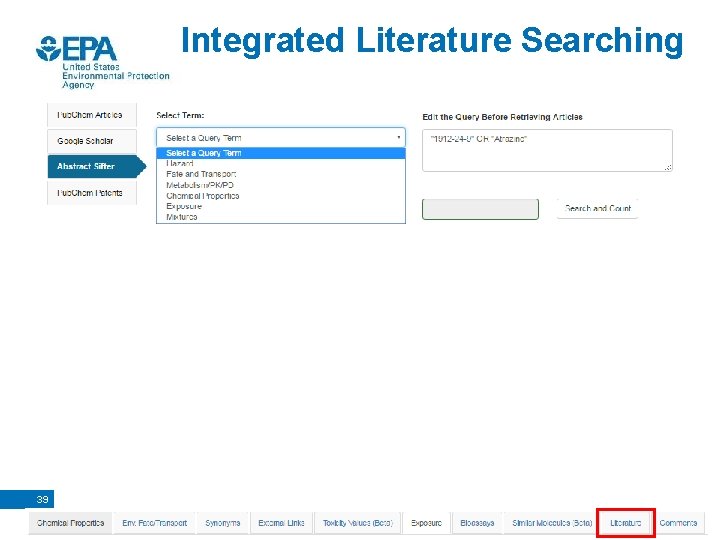Collapse the Select a Query Term dropdown

coord(281,138)
